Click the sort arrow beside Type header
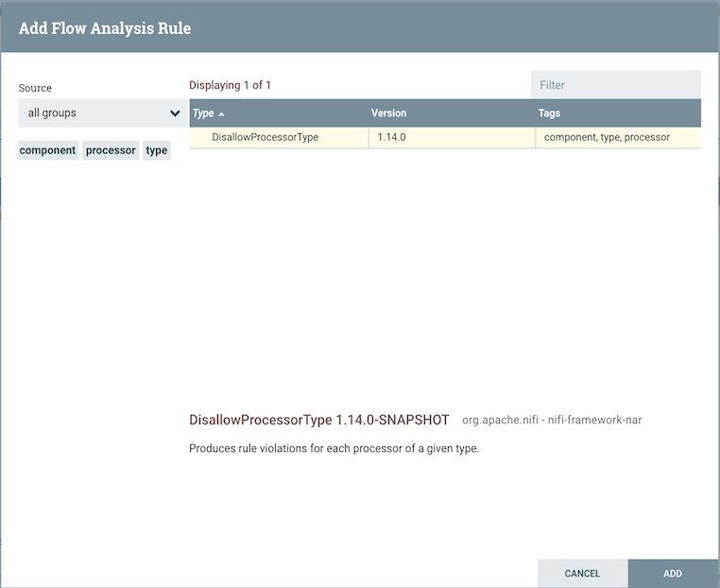Screen dimensions: 720x588 221,113
